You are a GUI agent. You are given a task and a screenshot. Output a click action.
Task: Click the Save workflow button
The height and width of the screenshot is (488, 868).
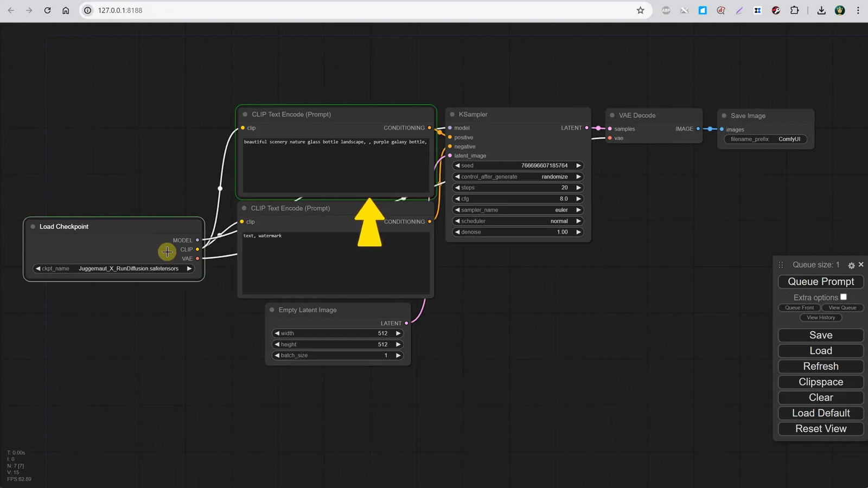pos(821,335)
